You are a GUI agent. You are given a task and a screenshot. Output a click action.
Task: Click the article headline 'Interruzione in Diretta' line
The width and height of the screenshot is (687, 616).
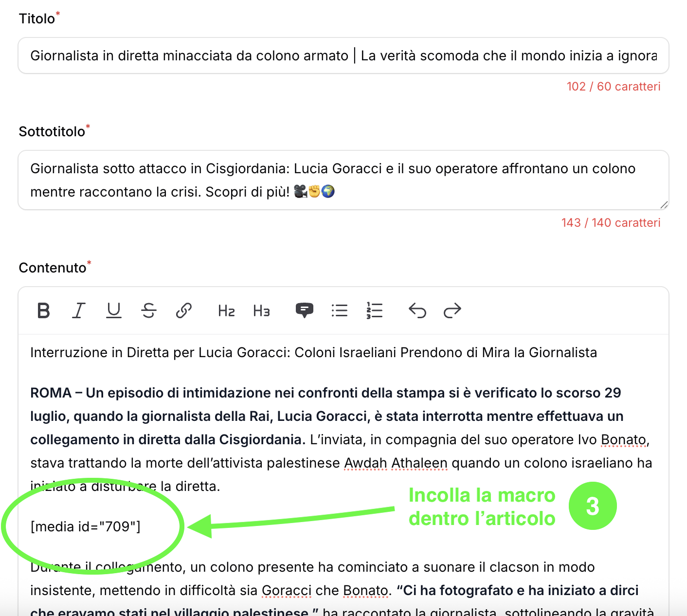[x=313, y=352]
